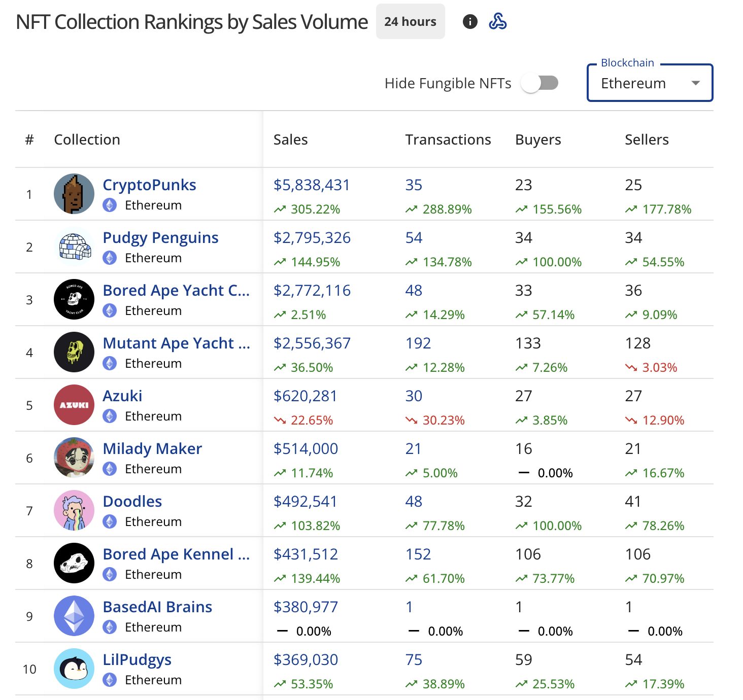Expand the Blockchain dropdown arrow

[696, 83]
